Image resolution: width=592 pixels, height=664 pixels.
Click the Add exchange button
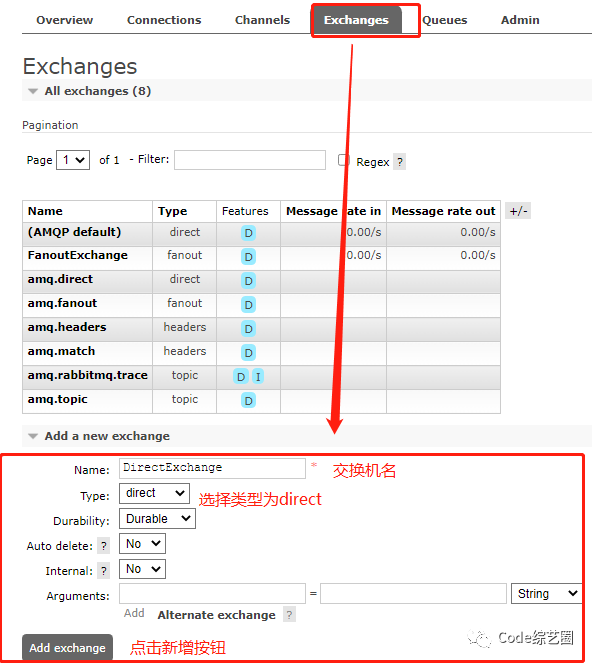pos(67,647)
